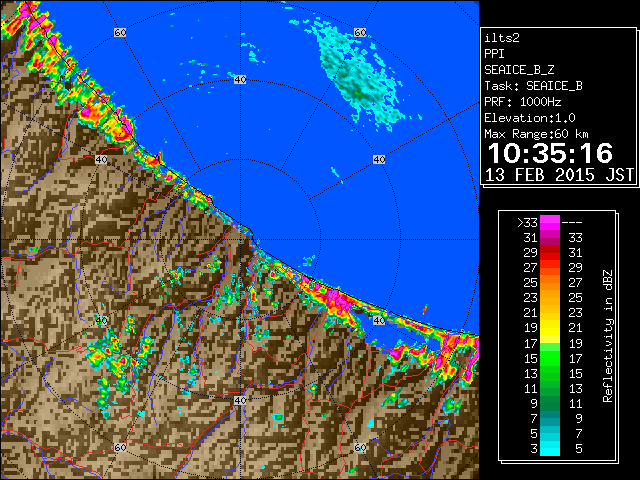640x480 pixels.
Task: Click the 'ilts2' station name text
Action: point(502,38)
